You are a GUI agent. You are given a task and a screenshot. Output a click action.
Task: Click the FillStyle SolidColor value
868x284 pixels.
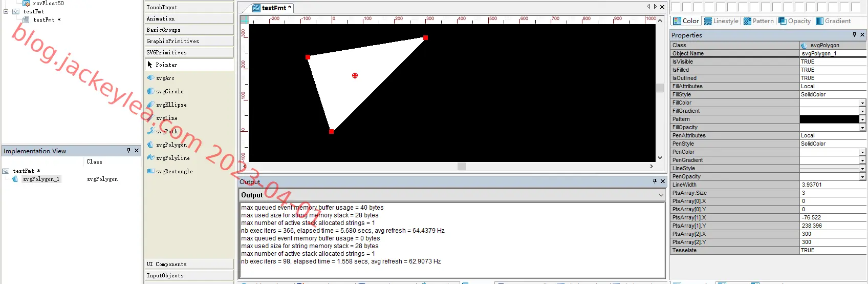833,94
